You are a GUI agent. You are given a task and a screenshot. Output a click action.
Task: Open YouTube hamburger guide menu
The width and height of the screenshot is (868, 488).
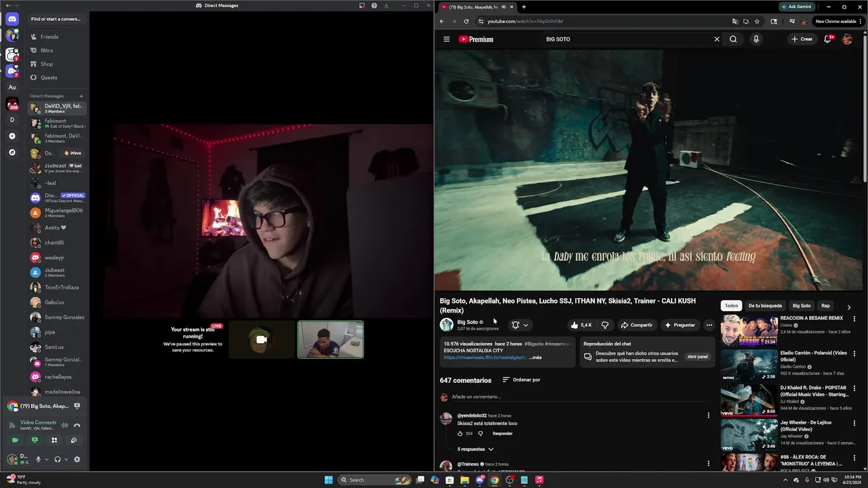(446, 39)
